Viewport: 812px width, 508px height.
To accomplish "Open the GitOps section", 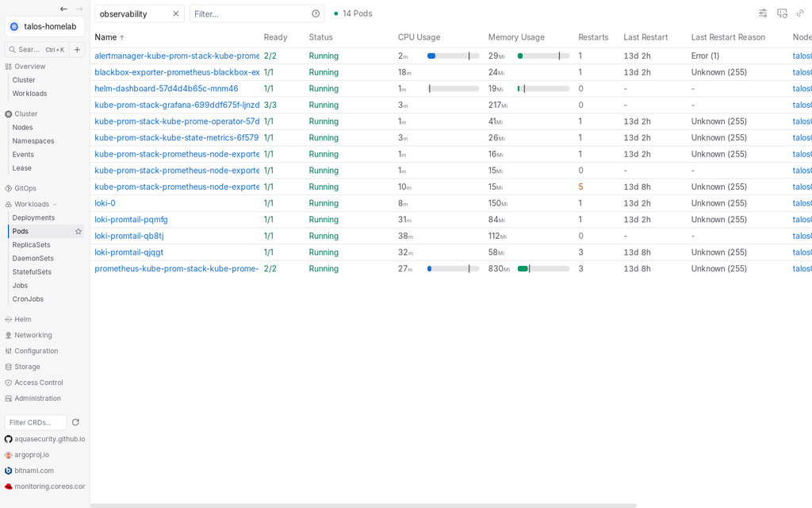I will (x=25, y=188).
